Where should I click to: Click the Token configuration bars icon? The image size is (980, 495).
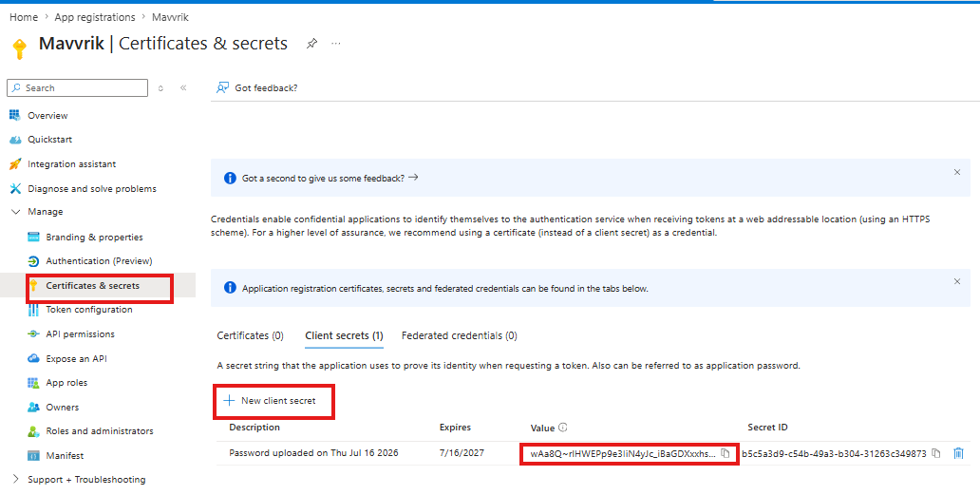(x=34, y=310)
